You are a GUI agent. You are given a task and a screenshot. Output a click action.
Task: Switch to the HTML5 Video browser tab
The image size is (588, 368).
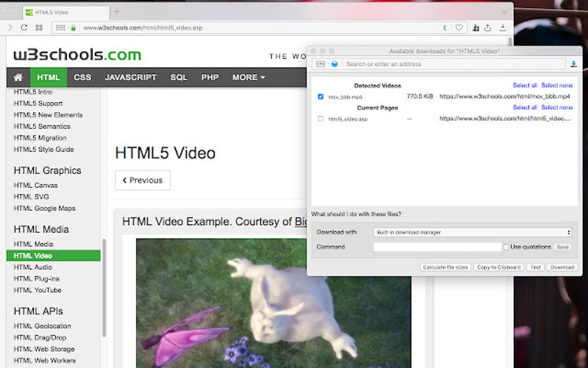tap(66, 13)
